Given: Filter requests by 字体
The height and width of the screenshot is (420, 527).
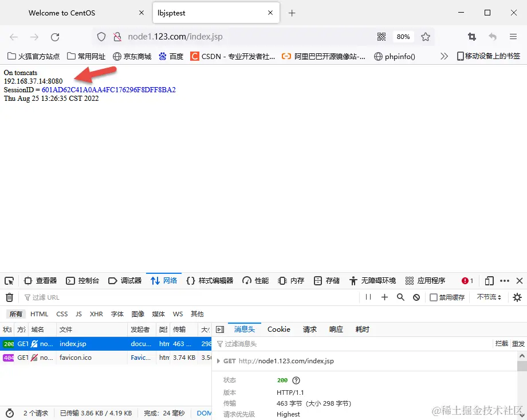Looking at the screenshot, I should point(117,314).
